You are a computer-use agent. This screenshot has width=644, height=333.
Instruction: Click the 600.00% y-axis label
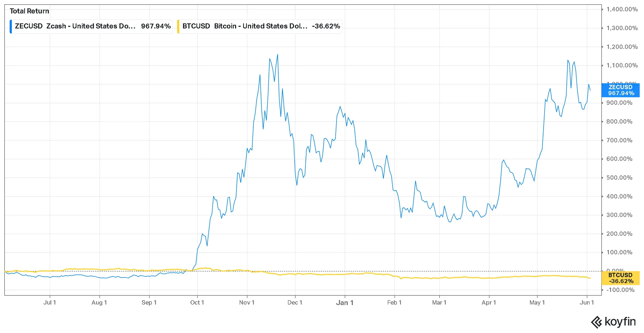point(619,159)
